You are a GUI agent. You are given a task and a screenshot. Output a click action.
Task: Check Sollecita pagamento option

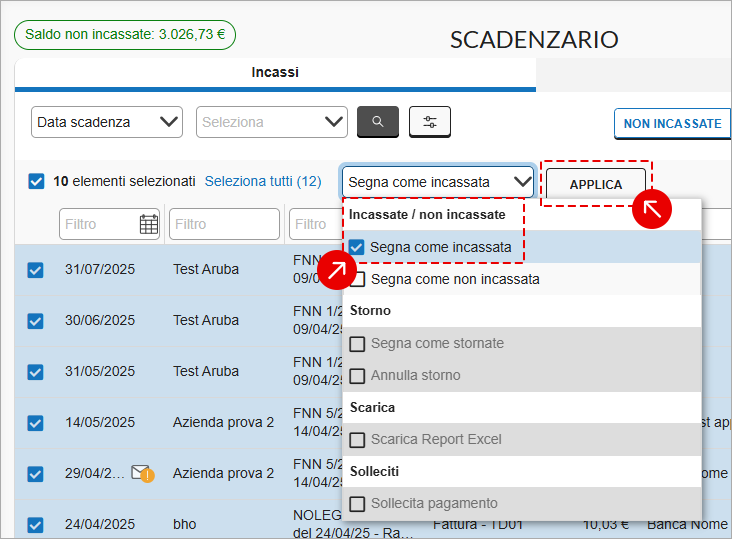click(x=357, y=504)
